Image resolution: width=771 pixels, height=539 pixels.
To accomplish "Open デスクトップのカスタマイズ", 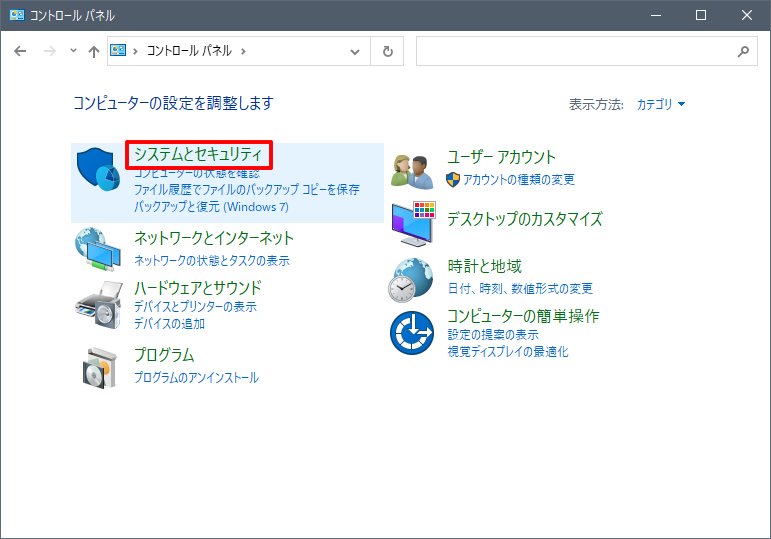I will tap(525, 219).
